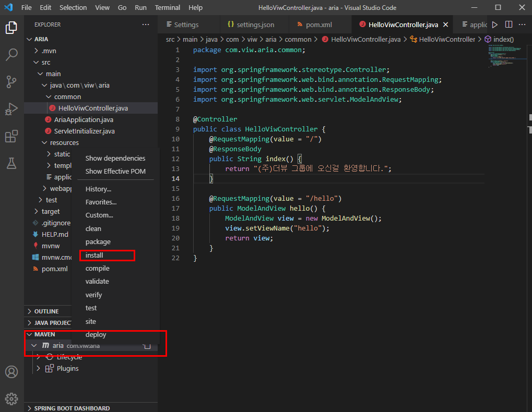Open pom.xml in Explorer tree
Viewport: 532px width, 412px height.
[x=54, y=269]
